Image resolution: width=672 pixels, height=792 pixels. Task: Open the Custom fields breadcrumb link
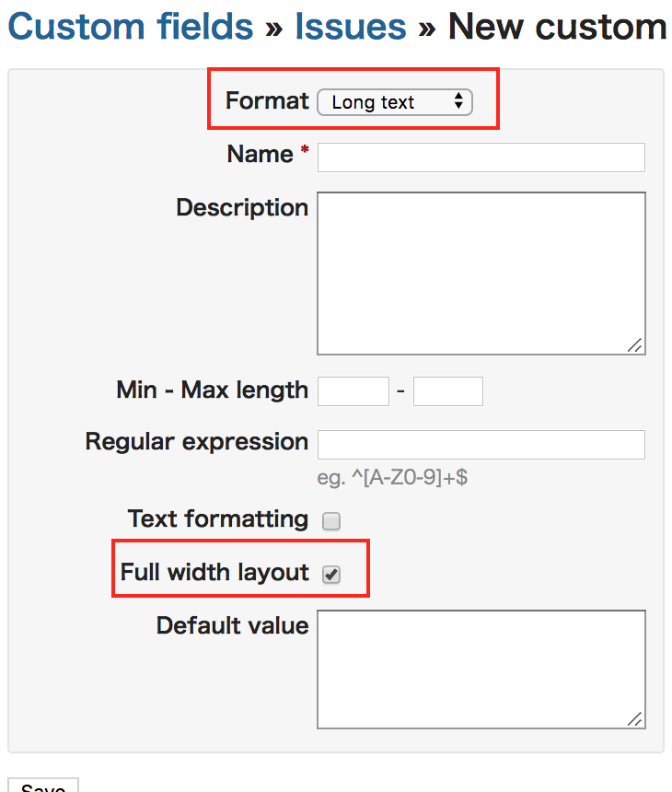pyautogui.click(x=131, y=27)
